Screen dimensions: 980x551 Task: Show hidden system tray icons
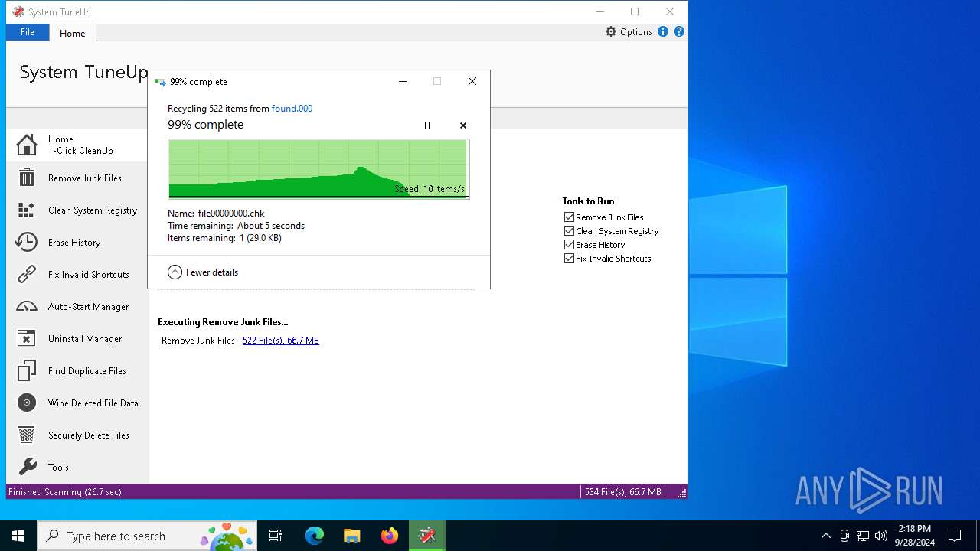[825, 536]
